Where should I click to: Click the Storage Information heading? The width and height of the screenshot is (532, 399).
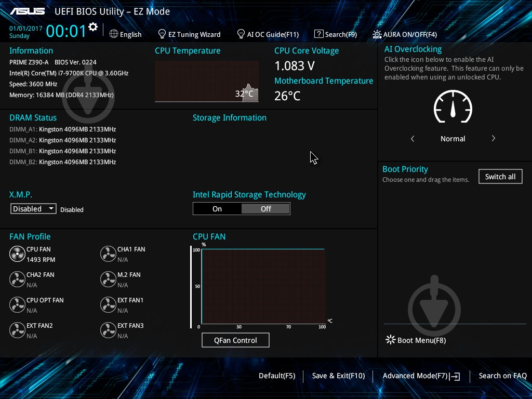[230, 118]
